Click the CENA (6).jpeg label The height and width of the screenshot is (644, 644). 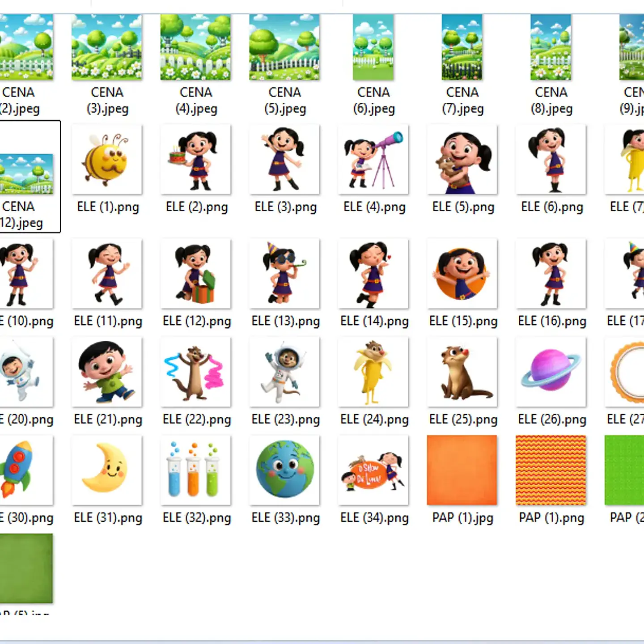374,101
